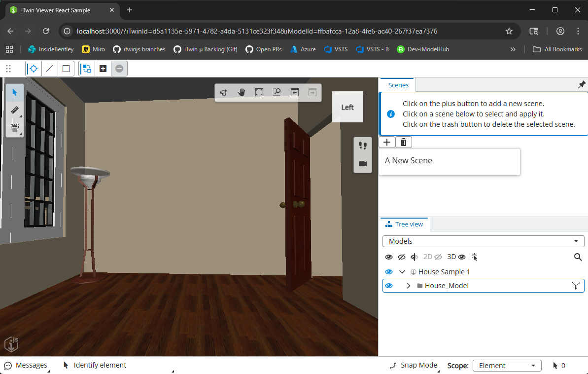Toggle visibility of House Sample 1
Screen dimensions: 588x374
389,272
